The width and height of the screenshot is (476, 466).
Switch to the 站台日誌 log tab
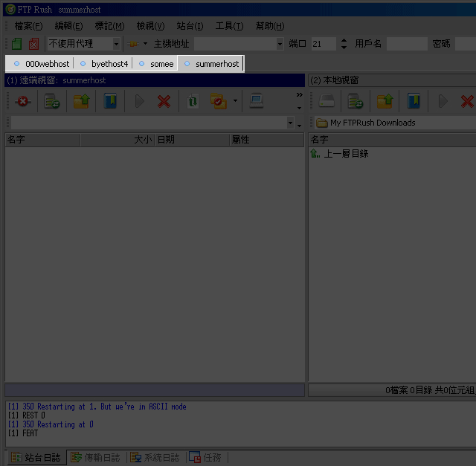(x=36, y=457)
